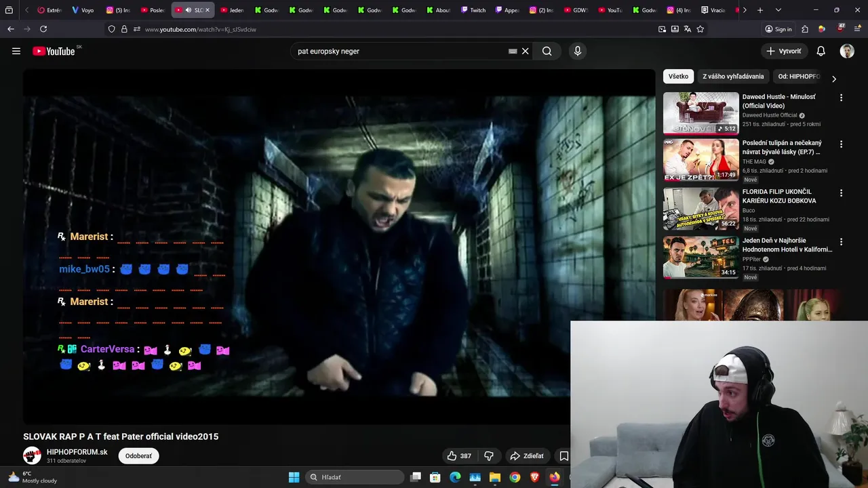Open a new tab with the plus
Image resolution: width=868 pixels, height=488 pixels.
coord(760,10)
